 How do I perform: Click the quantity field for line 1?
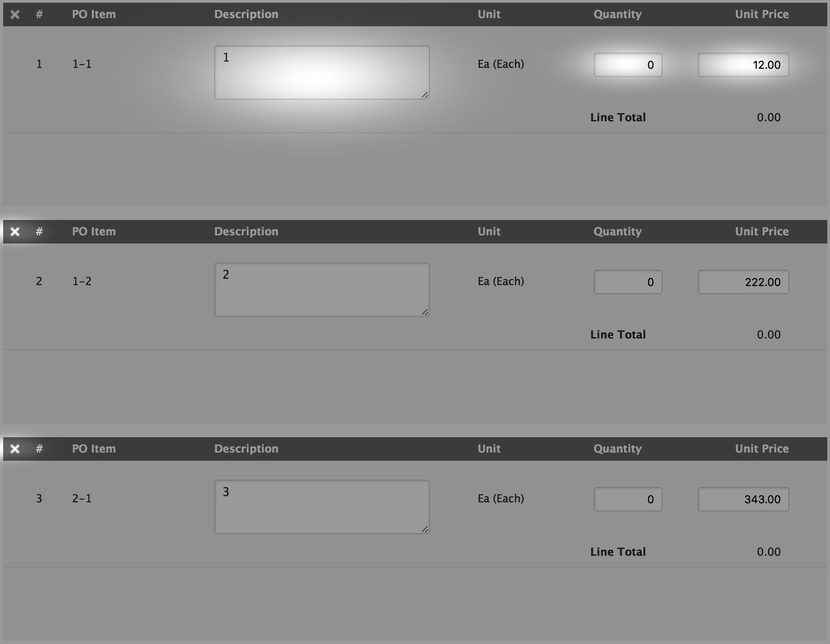coord(628,65)
